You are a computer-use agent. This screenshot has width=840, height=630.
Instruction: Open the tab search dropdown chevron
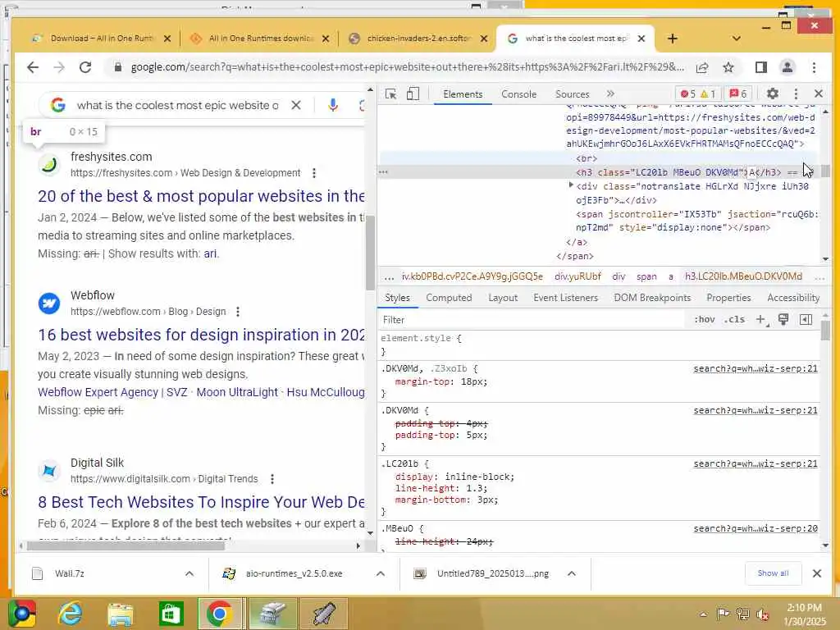coord(737,39)
